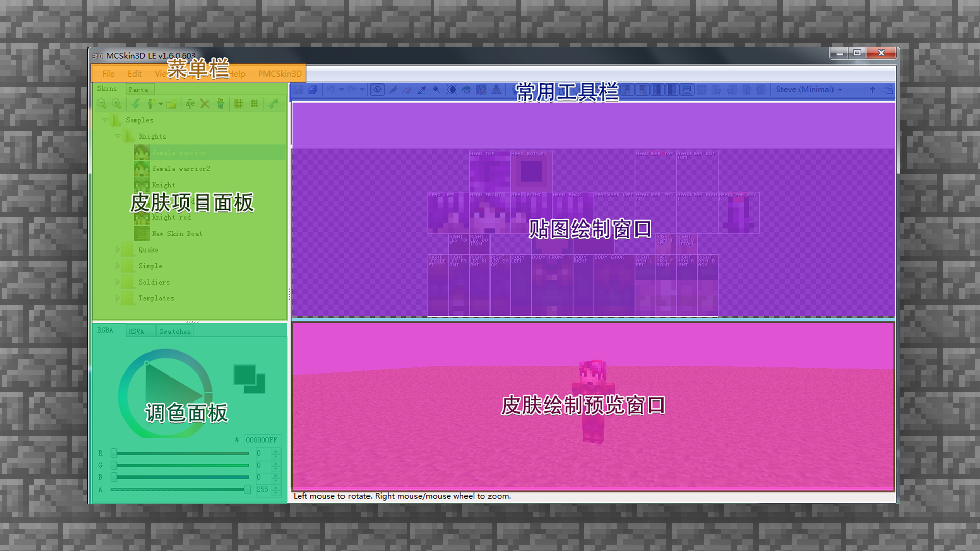Select the Knight red skin

coord(171,217)
